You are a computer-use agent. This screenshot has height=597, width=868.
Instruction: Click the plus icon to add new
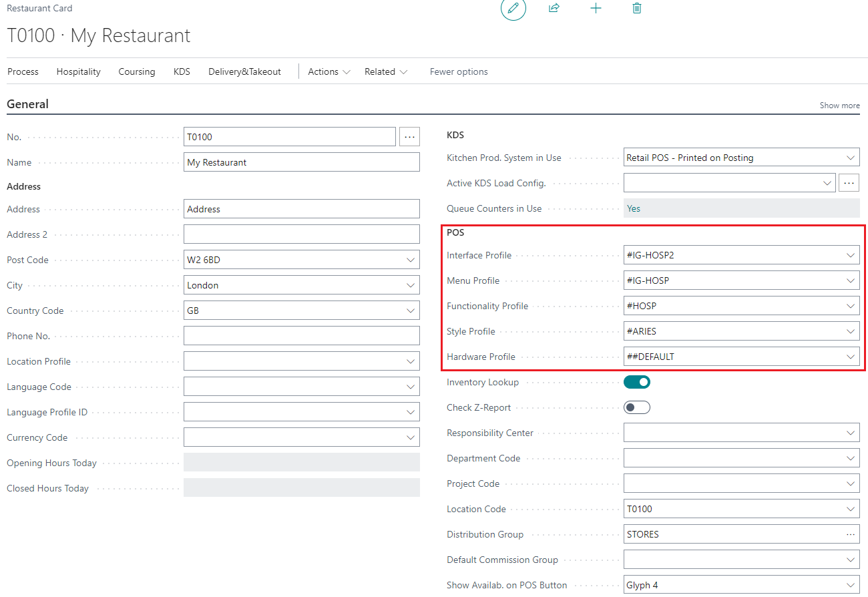[x=596, y=9]
